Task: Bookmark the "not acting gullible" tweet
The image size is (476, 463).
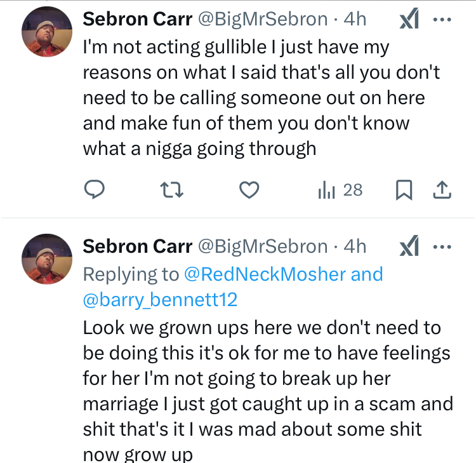Action: [405, 189]
